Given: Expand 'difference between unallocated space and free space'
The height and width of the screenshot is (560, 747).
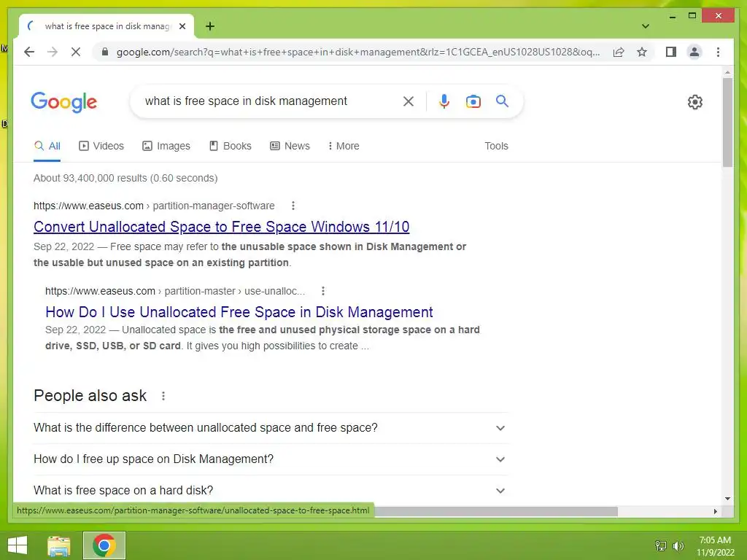Looking at the screenshot, I should tap(271, 427).
